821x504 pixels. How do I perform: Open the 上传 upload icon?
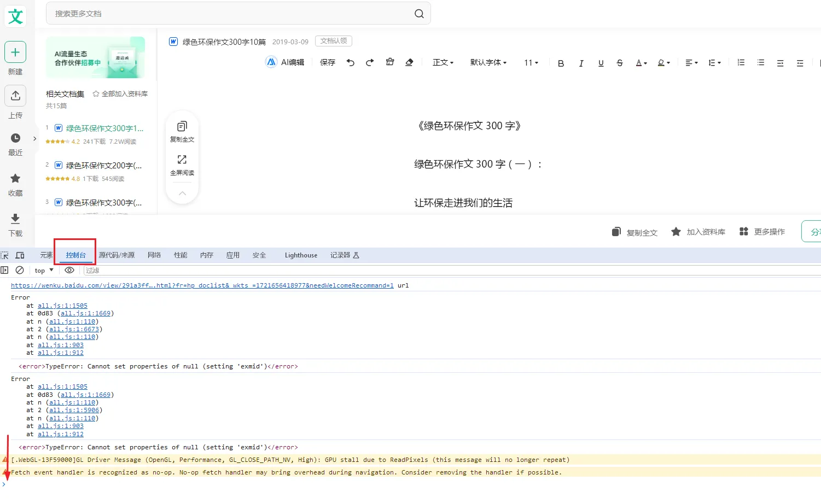tap(15, 96)
